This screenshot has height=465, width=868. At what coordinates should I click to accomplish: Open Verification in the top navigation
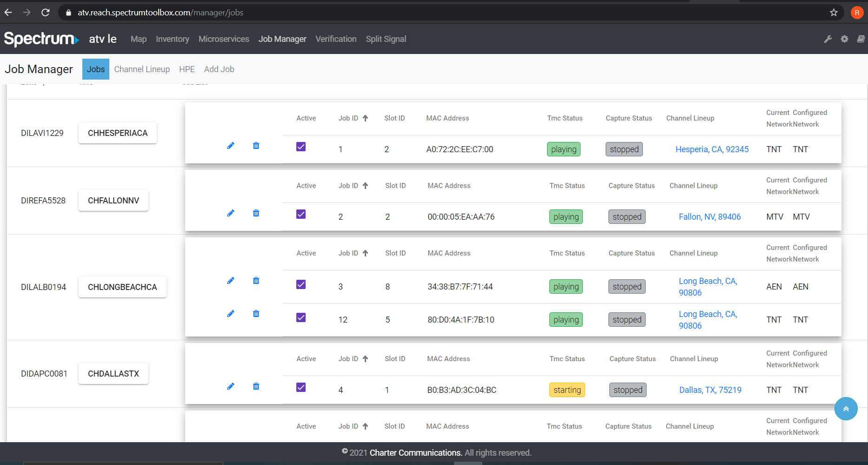[x=336, y=39]
